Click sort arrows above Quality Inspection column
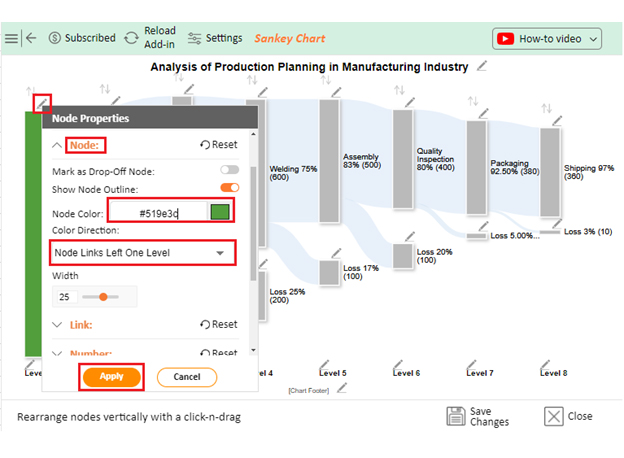The width and height of the screenshot is (624, 458). (400, 90)
